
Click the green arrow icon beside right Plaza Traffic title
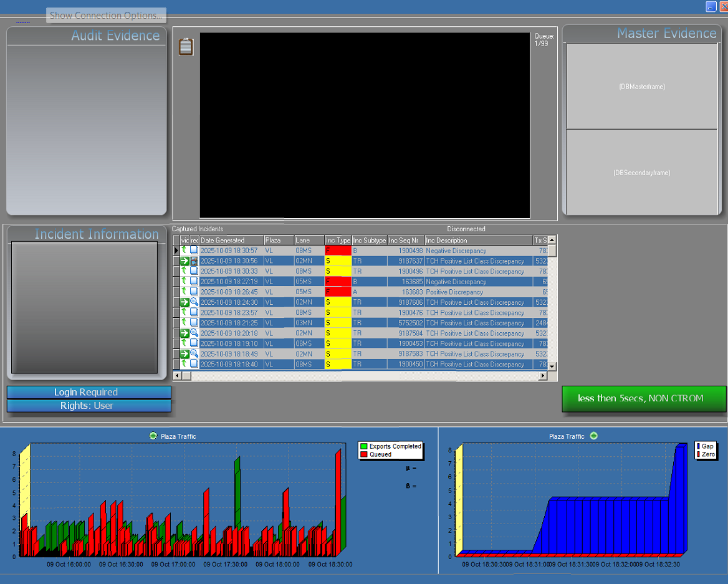593,436
